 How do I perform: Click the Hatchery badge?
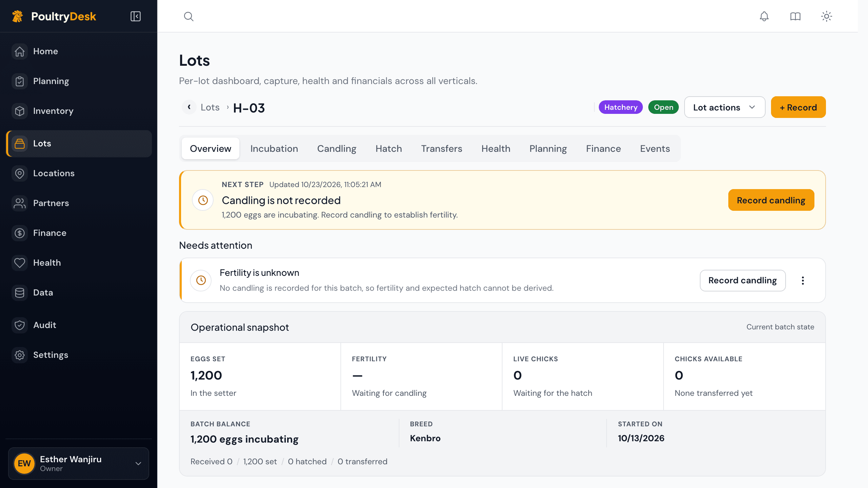620,107
